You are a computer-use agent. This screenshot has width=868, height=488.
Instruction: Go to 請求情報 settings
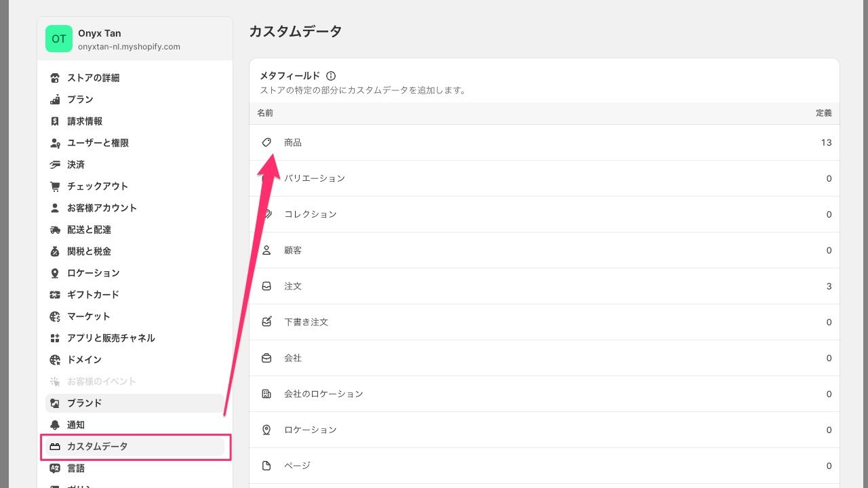(x=135, y=121)
